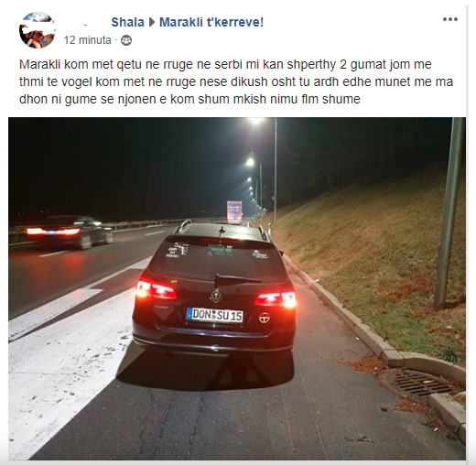Click the grassy roadside slope in the photo
The image size is (476, 465).
[366, 259]
